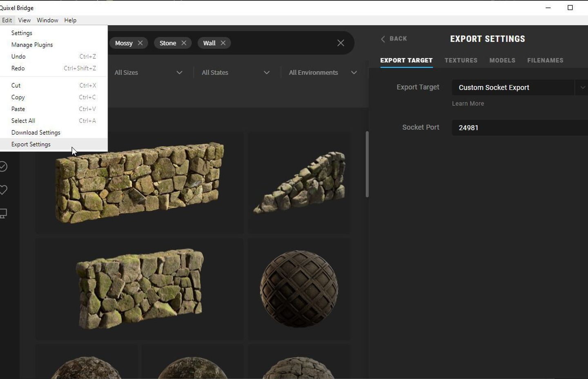This screenshot has height=379, width=588.
Task: Open the Filenames tab
Action: [x=545, y=60]
